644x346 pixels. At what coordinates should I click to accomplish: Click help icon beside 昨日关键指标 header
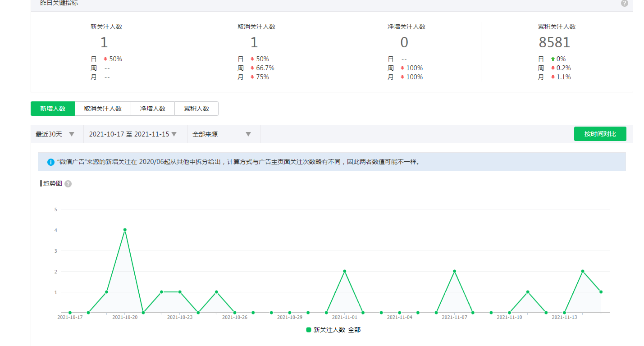coord(624,3)
